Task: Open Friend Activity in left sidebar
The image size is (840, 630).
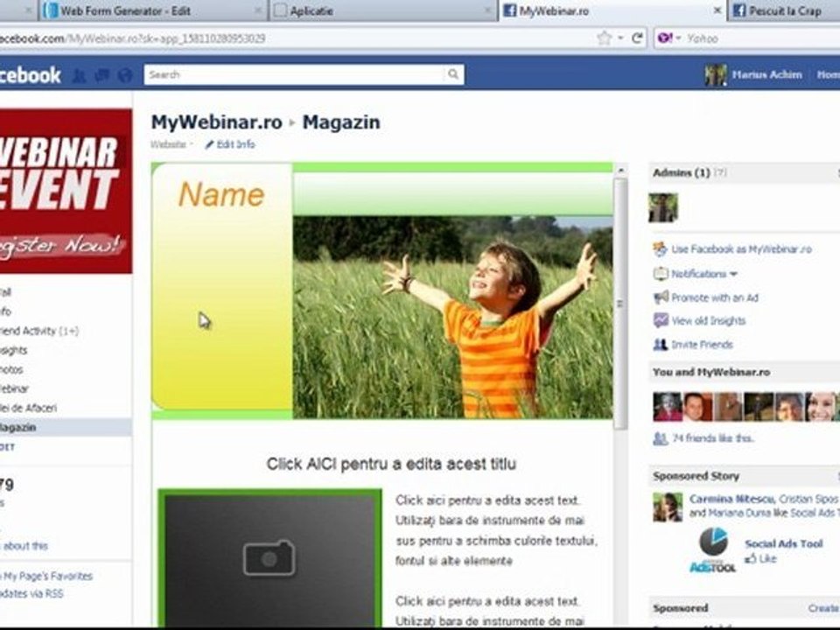Action: point(39,331)
